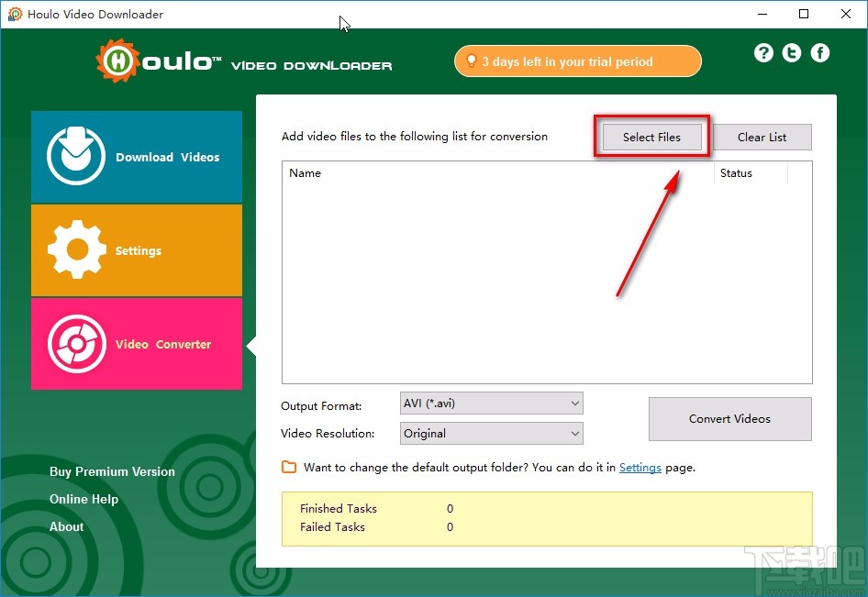Clear the conversion list
The width and height of the screenshot is (868, 597).
762,136
